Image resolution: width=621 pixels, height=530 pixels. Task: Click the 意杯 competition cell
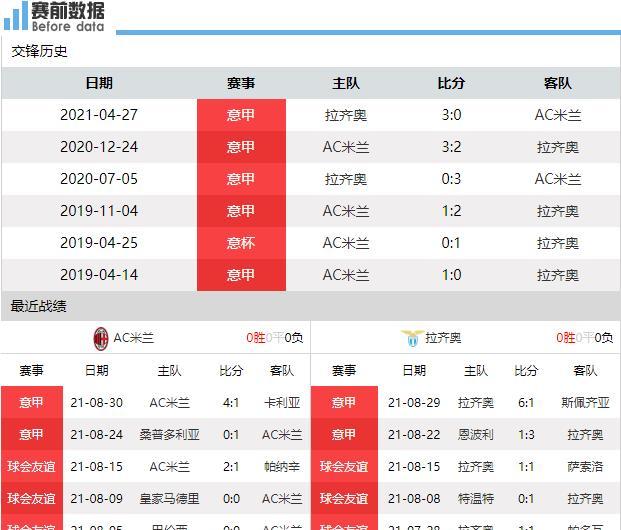pyautogui.click(x=241, y=243)
